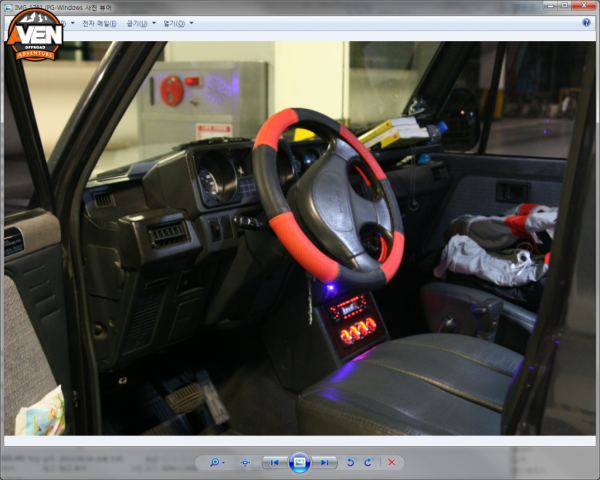
Task: Click the displayed car interior photo
Action: 300,238
